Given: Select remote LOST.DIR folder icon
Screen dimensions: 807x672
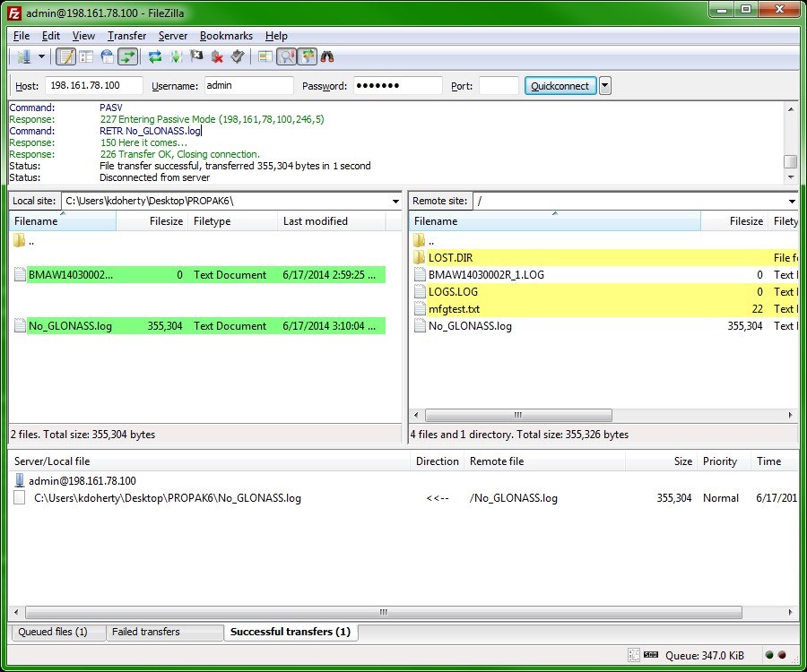Looking at the screenshot, I should 420,257.
